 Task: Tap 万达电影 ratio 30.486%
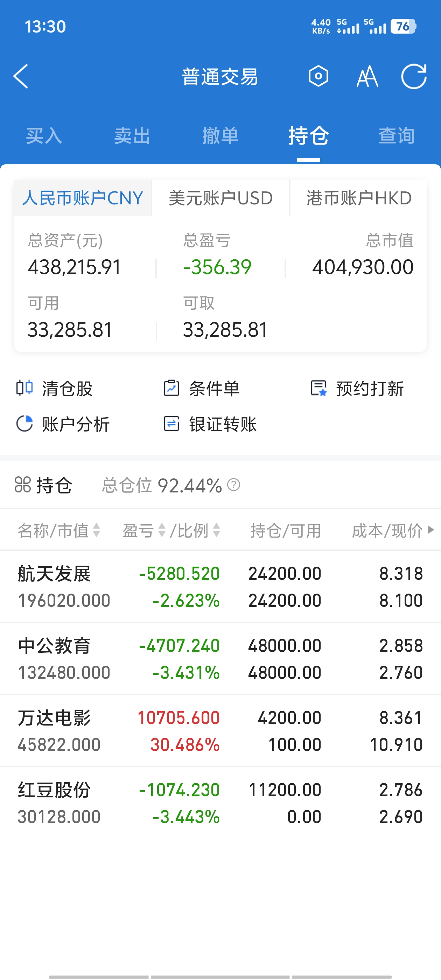[185, 744]
